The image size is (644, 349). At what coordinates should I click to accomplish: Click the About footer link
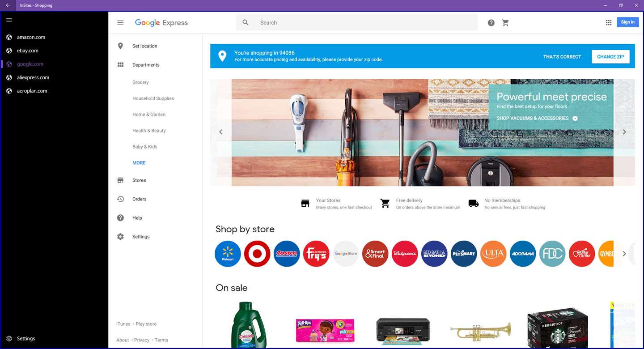[123, 340]
